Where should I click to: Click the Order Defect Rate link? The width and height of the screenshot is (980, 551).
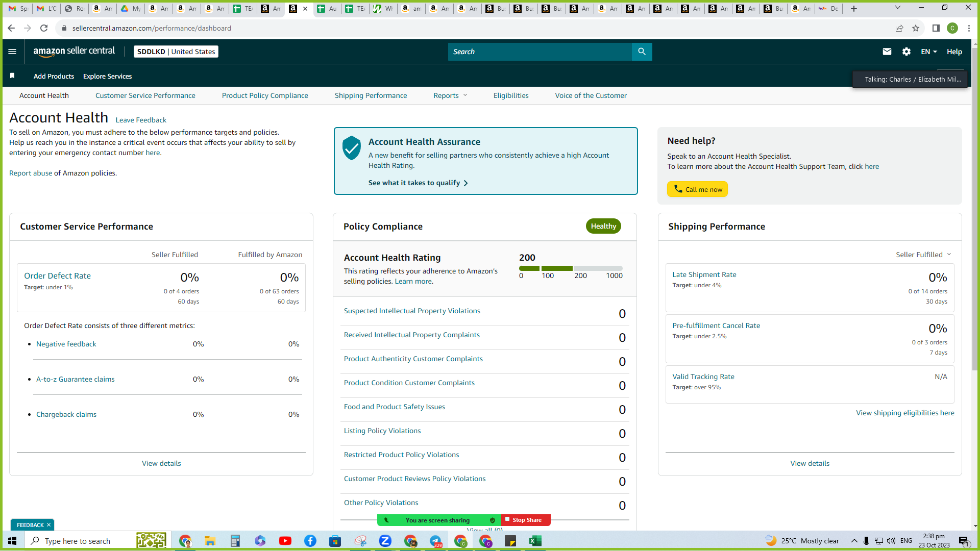[x=57, y=275]
